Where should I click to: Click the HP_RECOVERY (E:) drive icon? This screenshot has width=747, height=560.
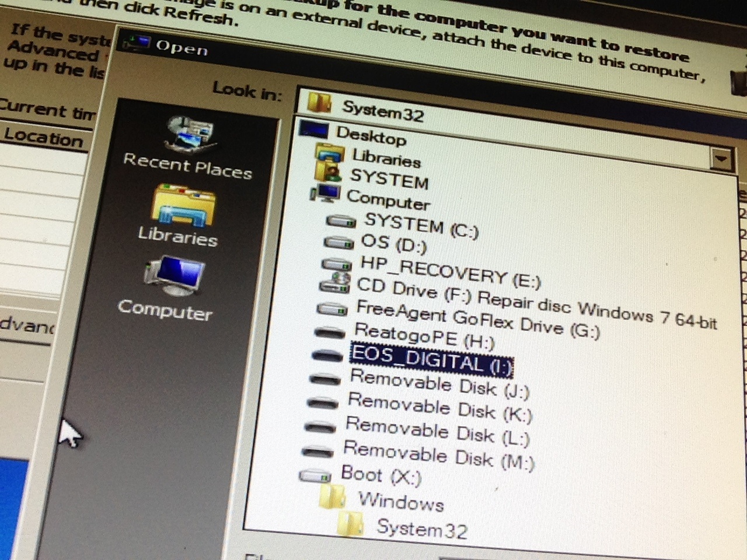point(337,264)
